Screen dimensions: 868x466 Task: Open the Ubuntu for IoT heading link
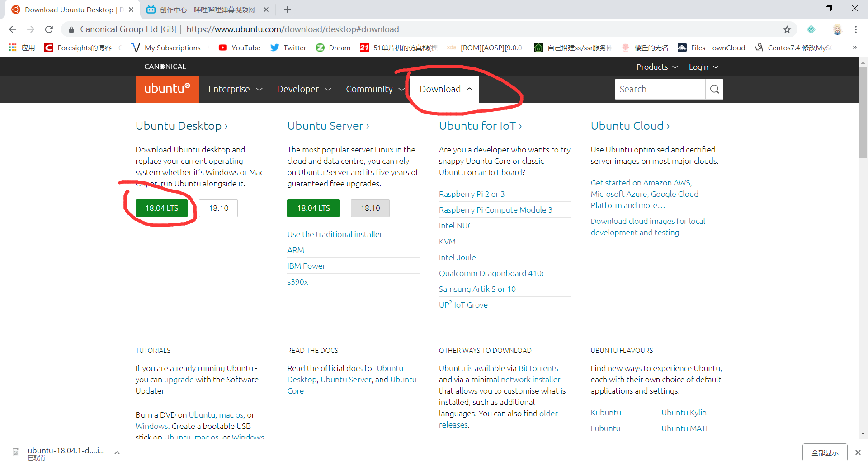[480, 126]
